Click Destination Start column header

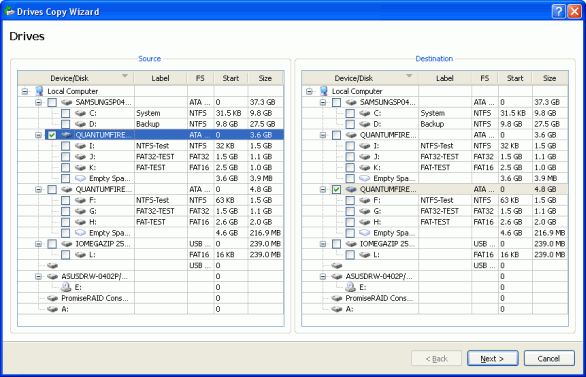point(515,78)
